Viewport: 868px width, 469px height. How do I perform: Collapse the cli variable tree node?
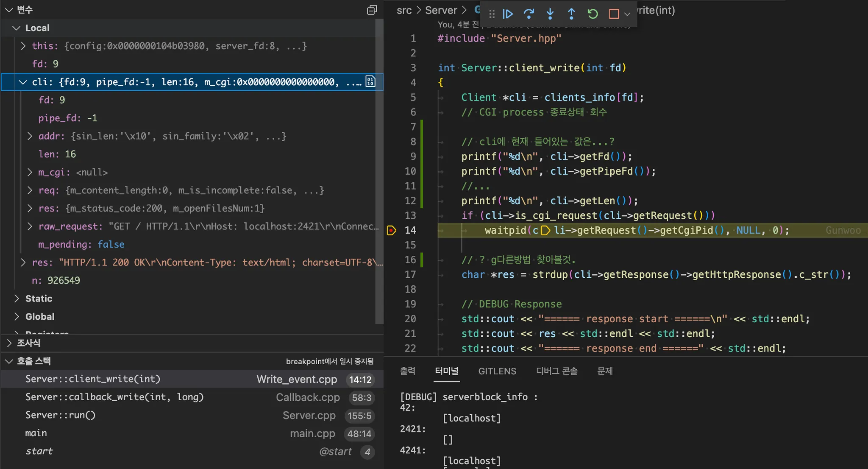click(x=23, y=82)
